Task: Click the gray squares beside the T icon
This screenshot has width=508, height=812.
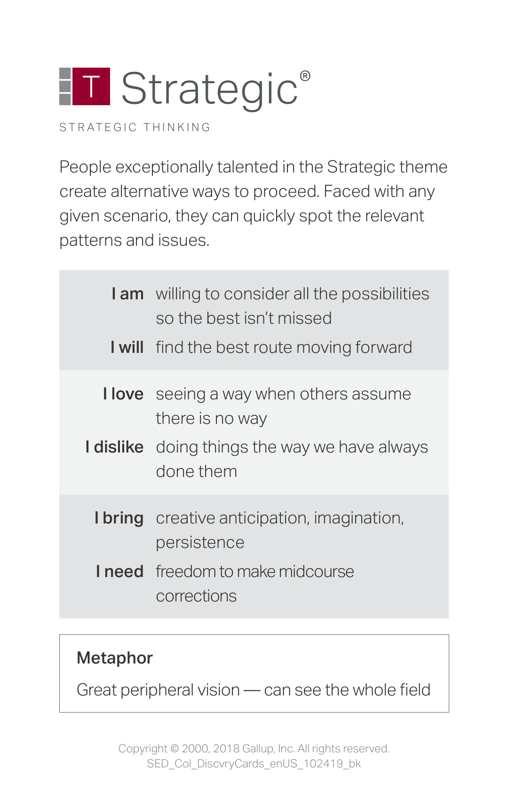Action: (65, 86)
